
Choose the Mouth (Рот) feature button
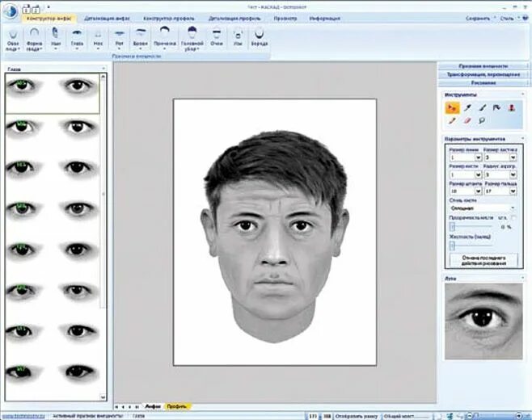(119, 40)
